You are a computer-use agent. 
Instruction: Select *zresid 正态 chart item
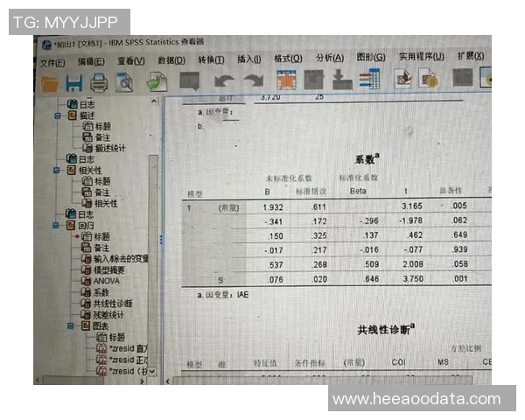tap(129, 360)
